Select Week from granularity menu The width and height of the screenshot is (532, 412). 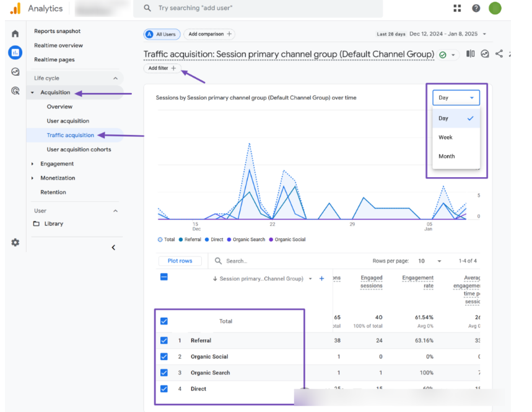(x=446, y=138)
